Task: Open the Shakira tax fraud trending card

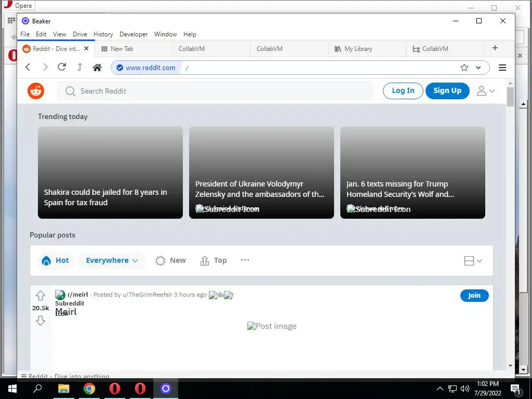Action: 110,172
